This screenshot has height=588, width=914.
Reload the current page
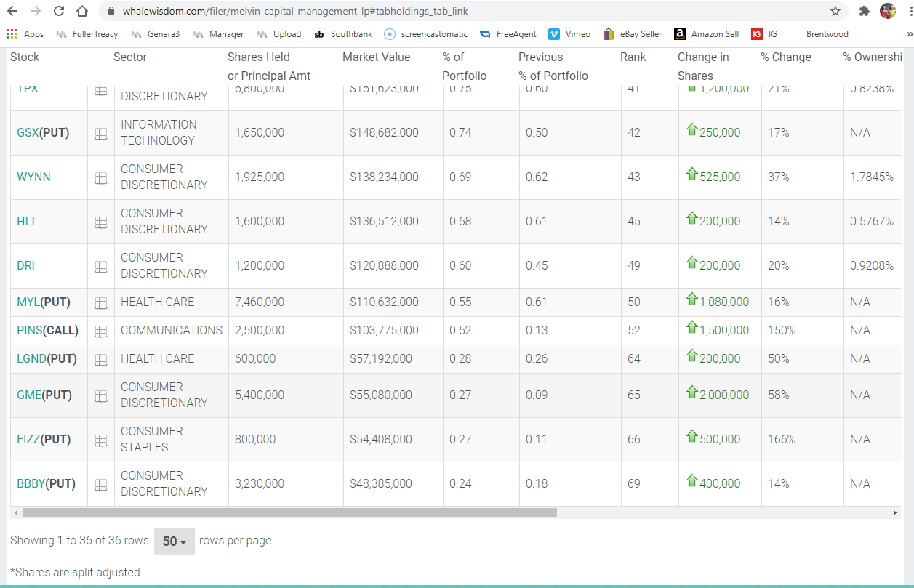point(59,11)
